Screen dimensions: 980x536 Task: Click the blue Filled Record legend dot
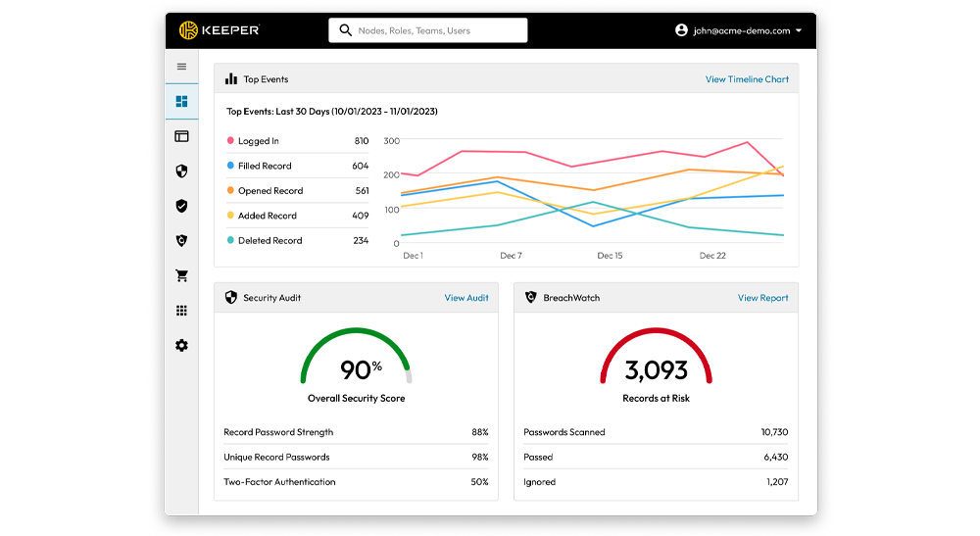click(x=230, y=166)
